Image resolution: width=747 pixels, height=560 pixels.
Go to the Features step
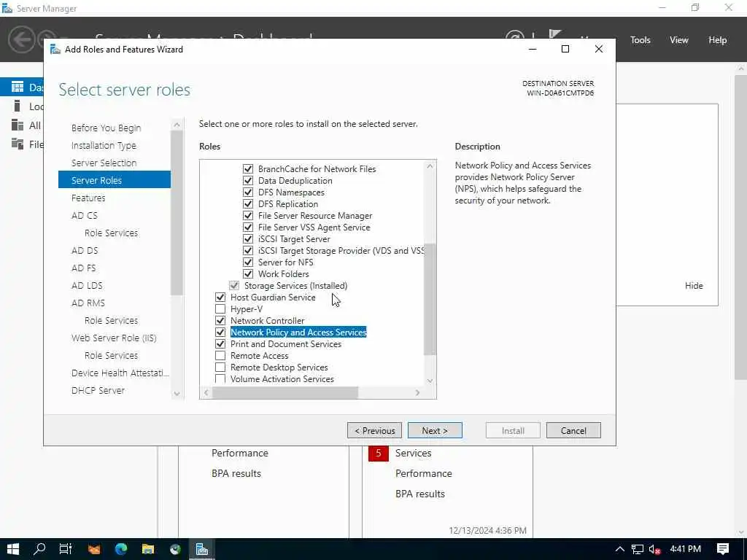click(88, 198)
